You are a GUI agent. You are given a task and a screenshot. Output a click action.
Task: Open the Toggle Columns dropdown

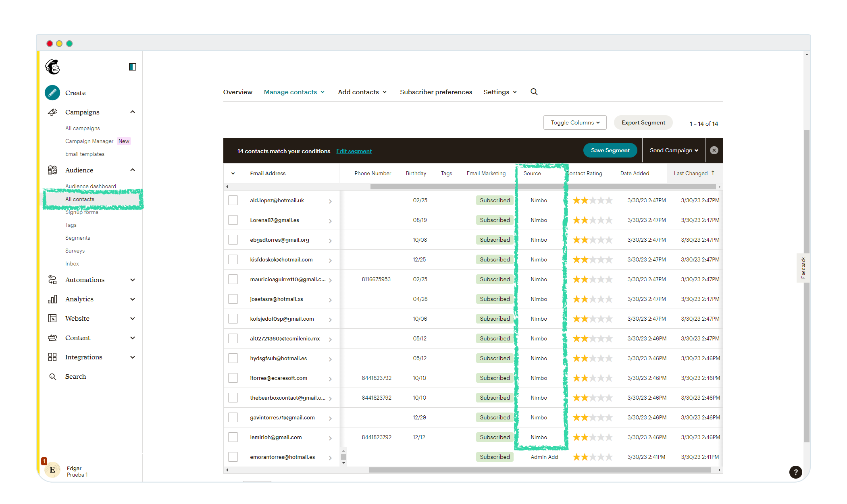click(x=575, y=122)
